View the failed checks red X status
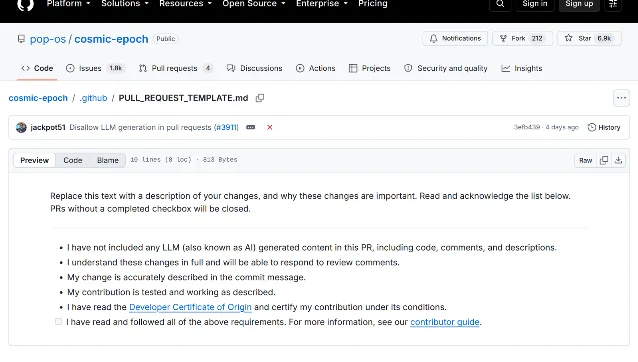 coord(269,127)
